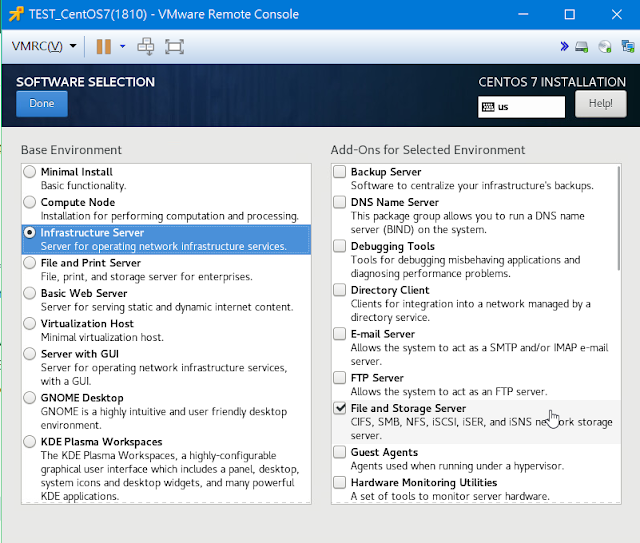Click the VMware Remote Console app icon
640x543 pixels.
pos(16,14)
